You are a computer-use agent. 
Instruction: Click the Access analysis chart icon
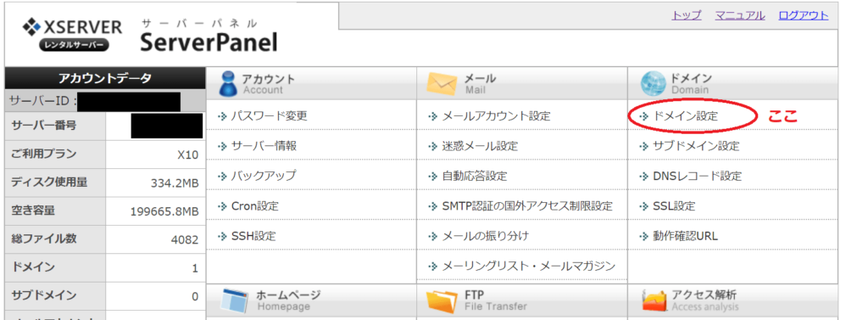654,301
